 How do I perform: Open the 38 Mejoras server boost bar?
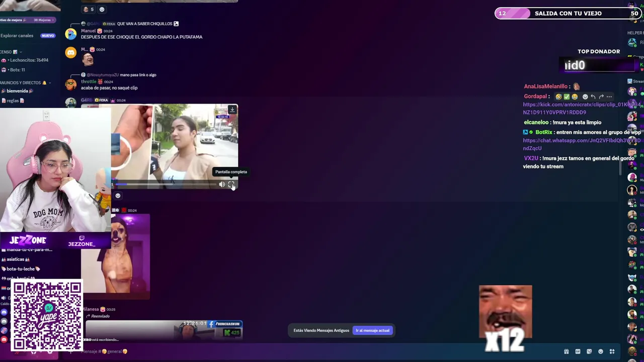tap(28, 20)
